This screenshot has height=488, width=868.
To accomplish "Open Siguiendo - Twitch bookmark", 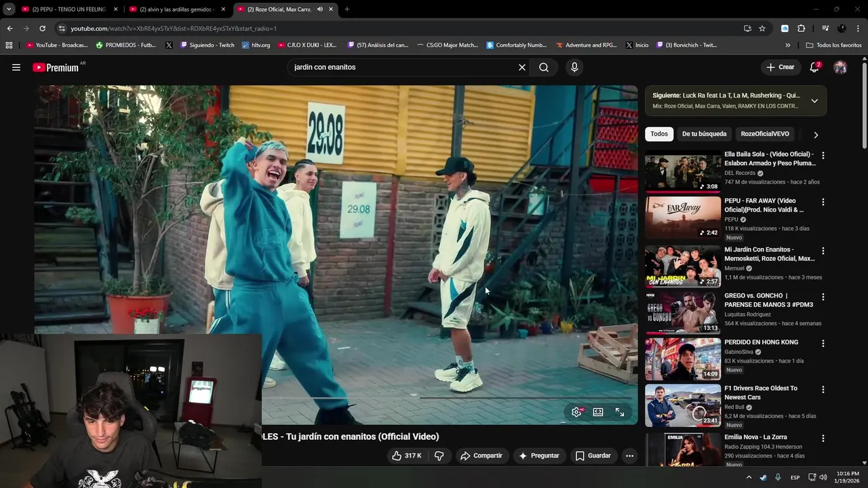I will click(x=208, y=45).
